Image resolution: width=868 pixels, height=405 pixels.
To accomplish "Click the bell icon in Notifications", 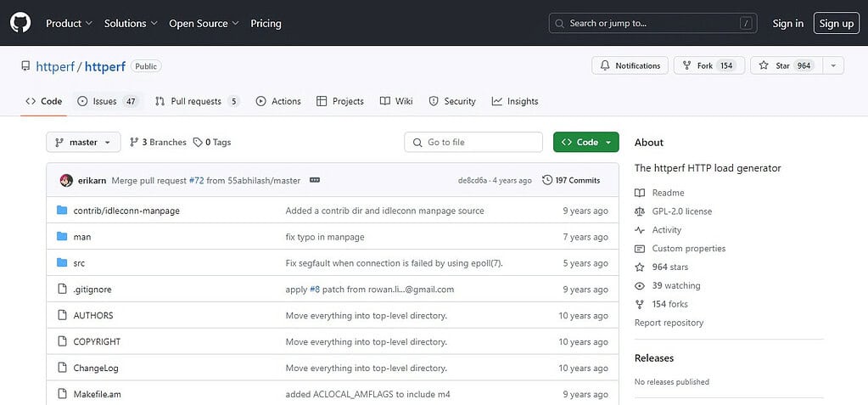I will click(x=605, y=65).
